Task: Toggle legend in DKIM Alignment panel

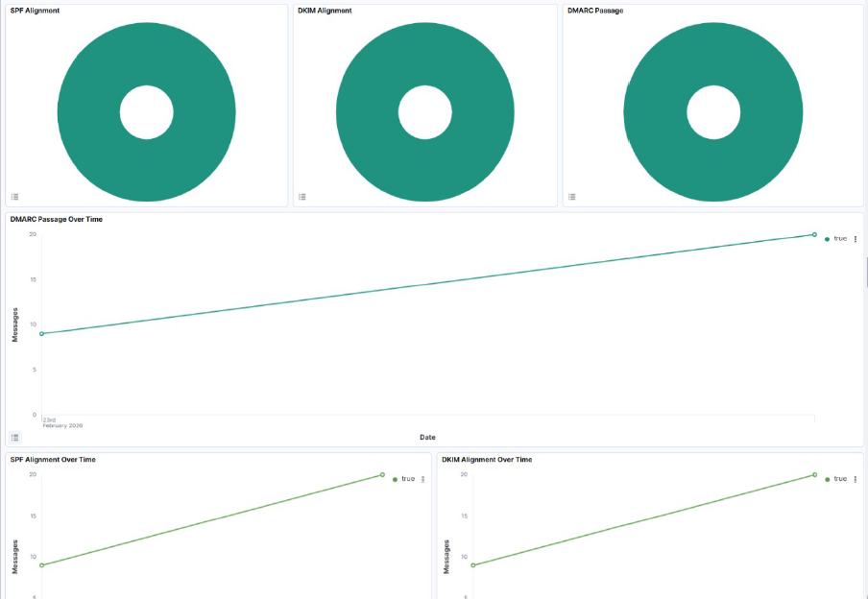Action: tap(302, 197)
